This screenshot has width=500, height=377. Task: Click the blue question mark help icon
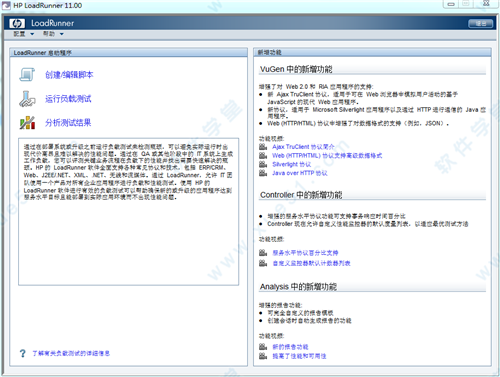point(23,353)
